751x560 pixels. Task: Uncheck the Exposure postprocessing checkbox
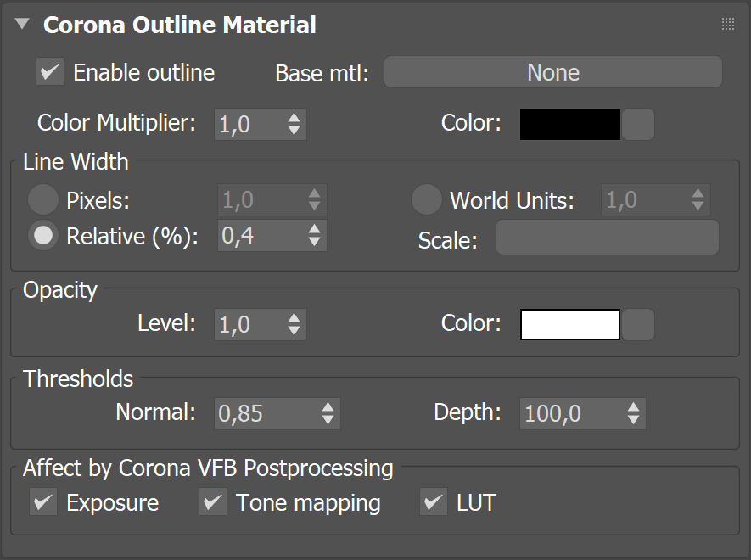pyautogui.click(x=43, y=501)
